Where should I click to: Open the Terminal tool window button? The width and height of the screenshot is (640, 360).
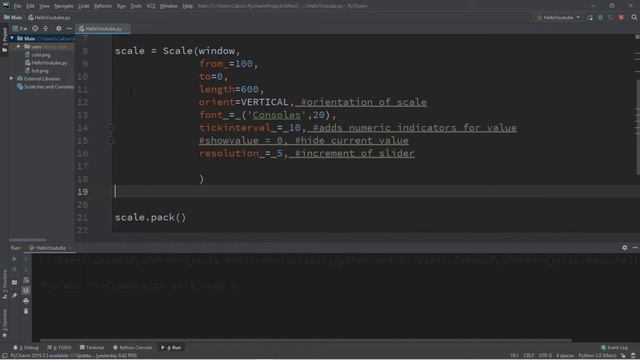coord(92,348)
